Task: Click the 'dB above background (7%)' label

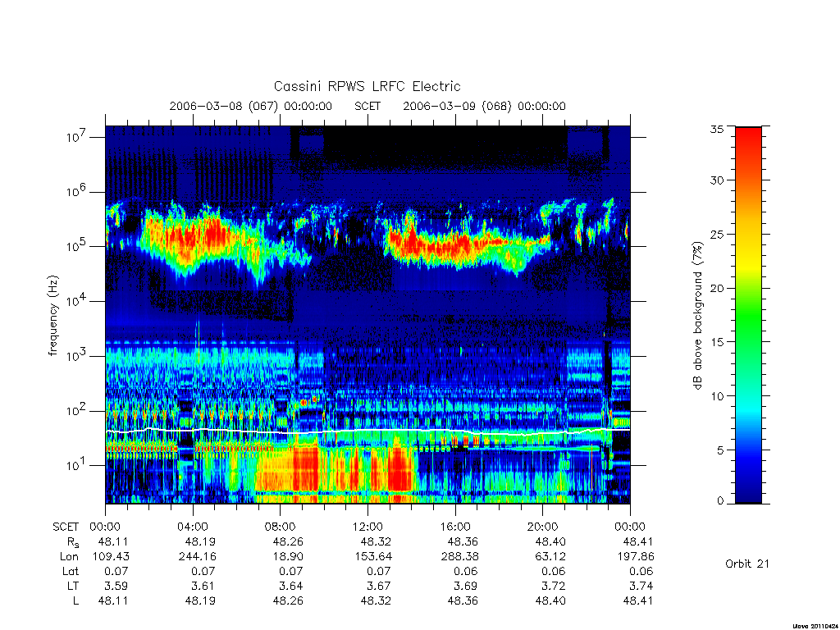Action: (x=697, y=315)
